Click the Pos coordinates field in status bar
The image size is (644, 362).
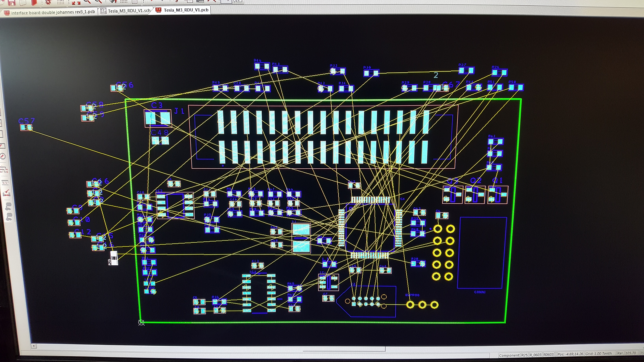click(x=570, y=354)
